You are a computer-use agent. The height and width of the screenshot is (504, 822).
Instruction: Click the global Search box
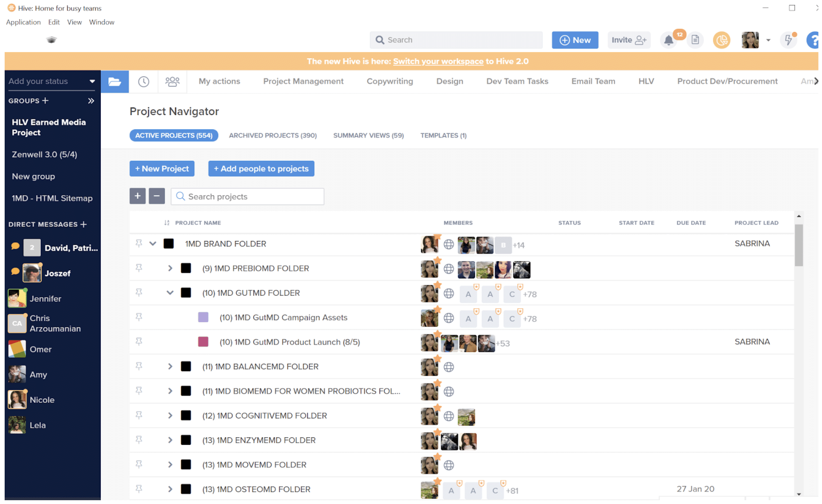tap(456, 40)
